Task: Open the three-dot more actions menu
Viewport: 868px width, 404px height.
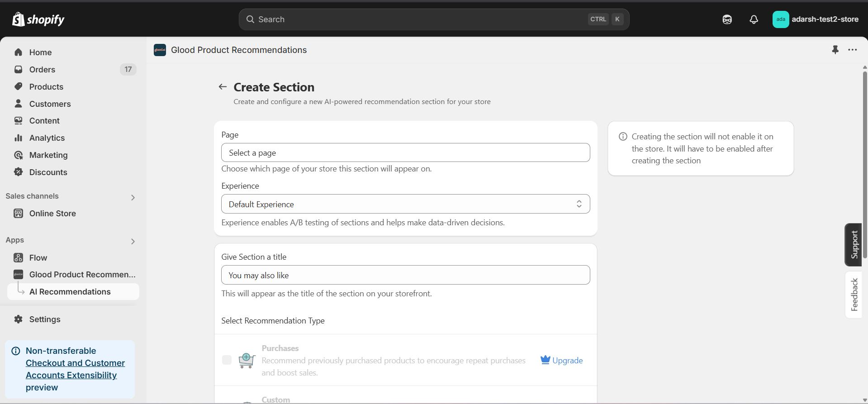Action: tap(853, 50)
